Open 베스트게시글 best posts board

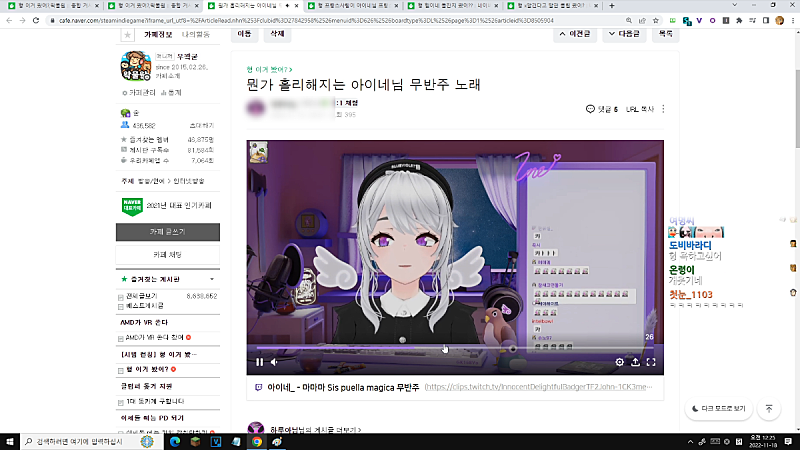145,306
